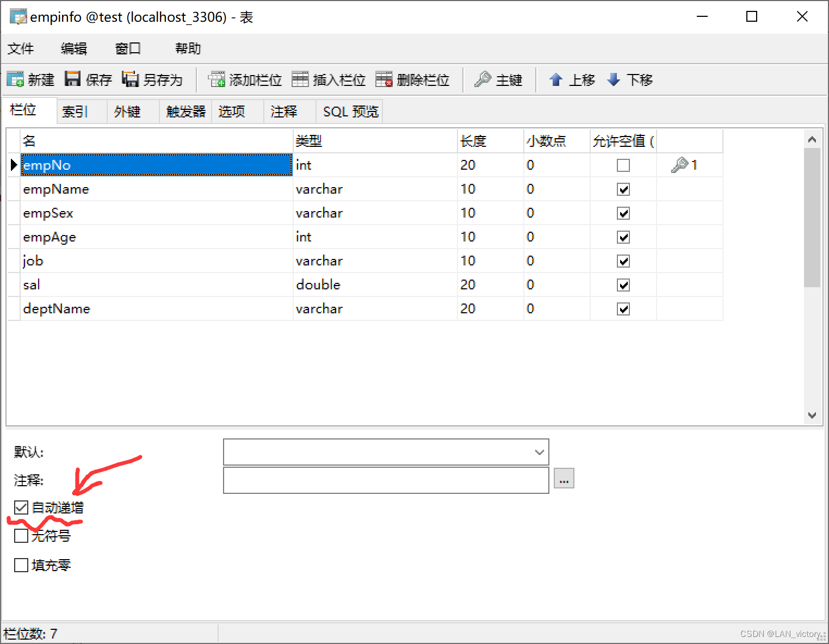Viewport: 829px width, 644px height.
Task: Toggle allow null for empAge
Action: click(x=623, y=237)
